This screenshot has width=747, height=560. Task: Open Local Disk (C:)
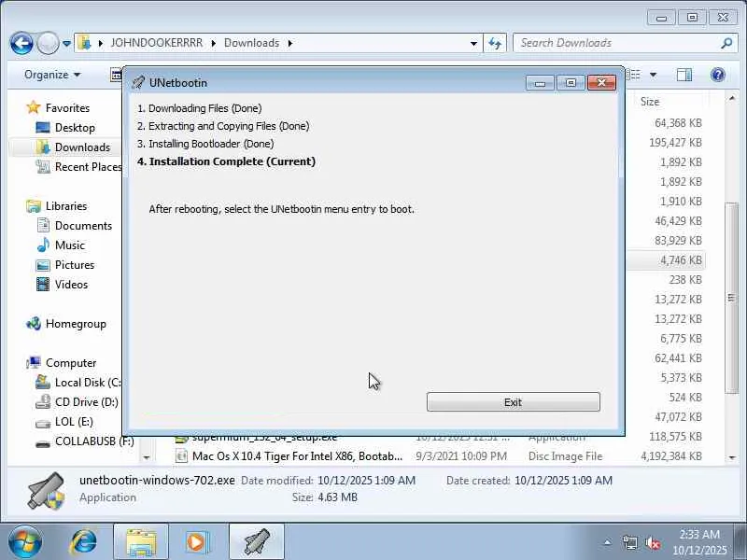(88, 383)
